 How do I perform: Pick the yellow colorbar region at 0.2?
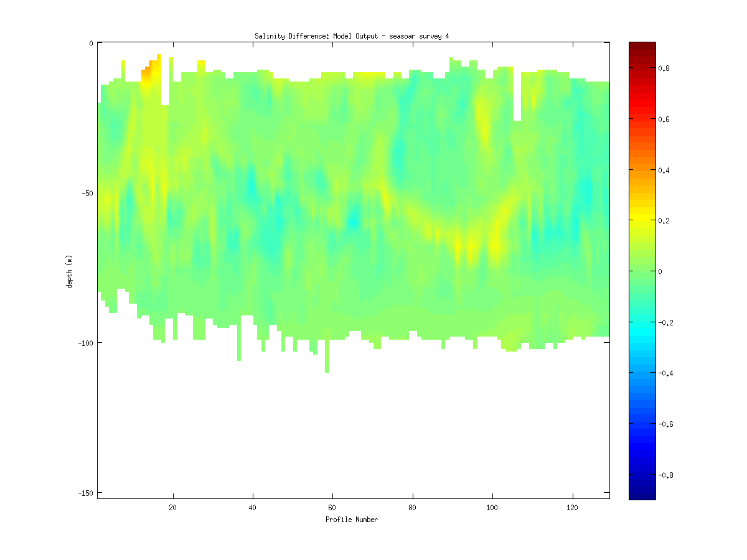[642, 220]
